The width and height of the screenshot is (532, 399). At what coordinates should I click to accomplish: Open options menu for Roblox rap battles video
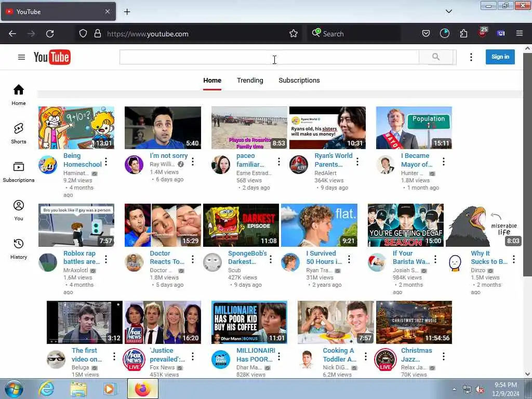106,260
